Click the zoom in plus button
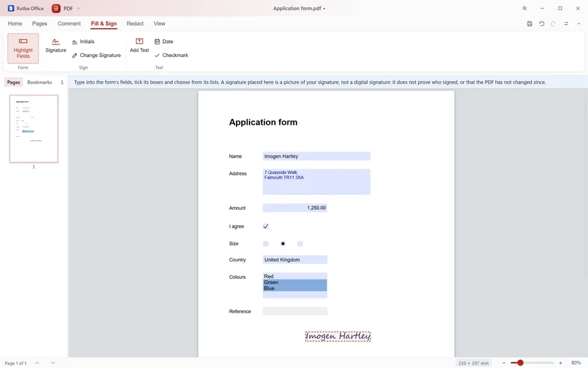 point(561,363)
